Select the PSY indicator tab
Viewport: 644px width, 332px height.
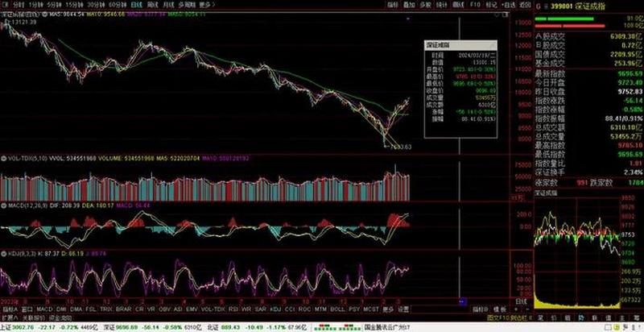pos(353,309)
